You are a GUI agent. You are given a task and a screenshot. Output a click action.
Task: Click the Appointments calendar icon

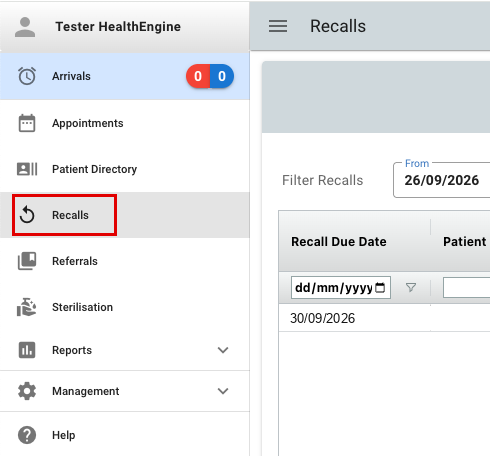pos(27,123)
